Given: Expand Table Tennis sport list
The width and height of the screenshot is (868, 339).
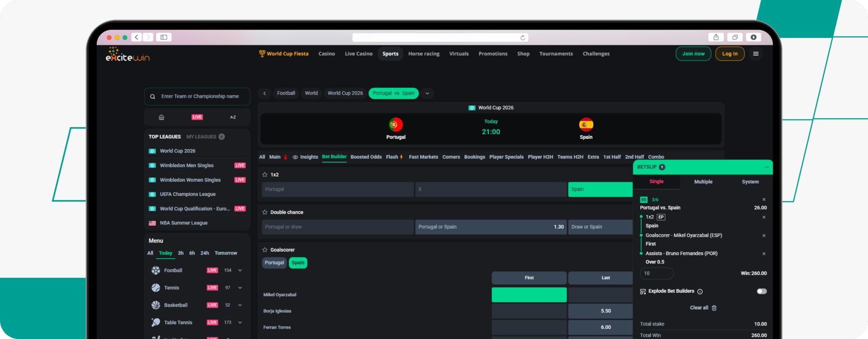Looking at the screenshot, I should click(240, 323).
